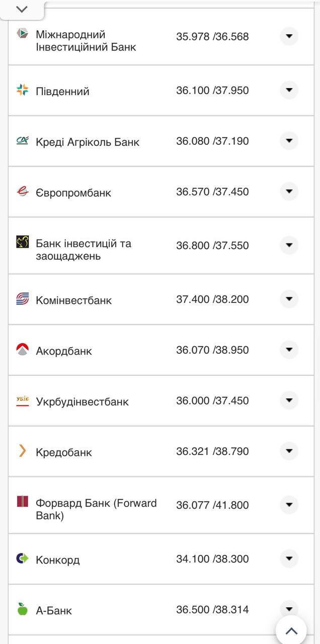320x644 pixels.
Task: Click the Кредобанк arrow logo
Action: pyautogui.click(x=22, y=451)
